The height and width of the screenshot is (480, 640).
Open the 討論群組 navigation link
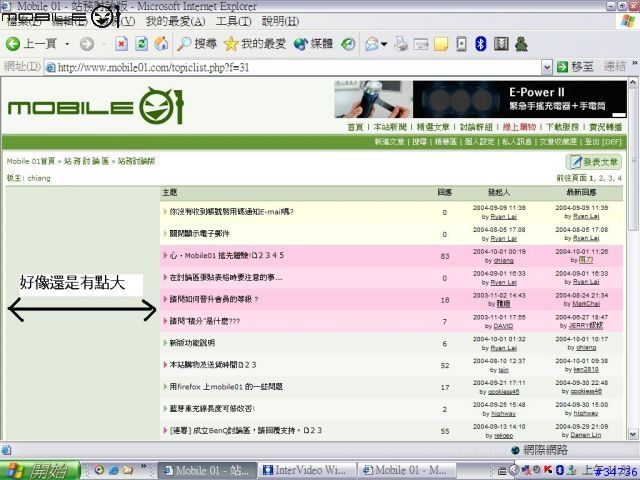click(x=476, y=127)
